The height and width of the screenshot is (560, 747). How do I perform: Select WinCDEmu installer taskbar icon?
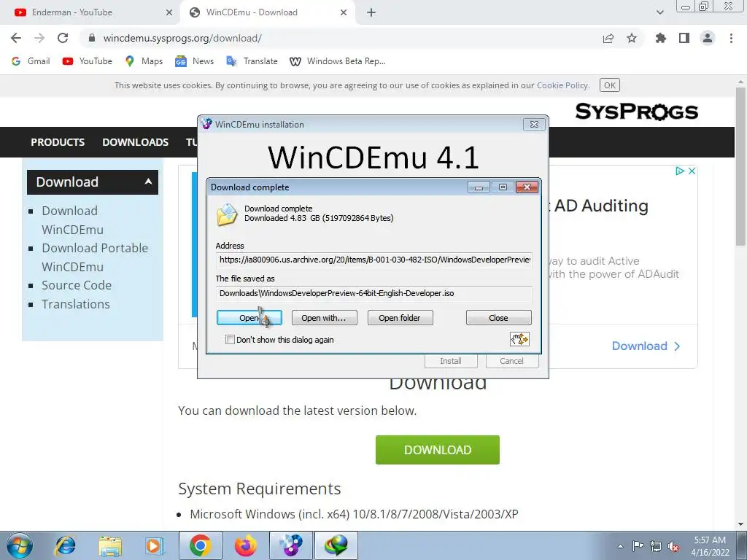tap(290, 545)
